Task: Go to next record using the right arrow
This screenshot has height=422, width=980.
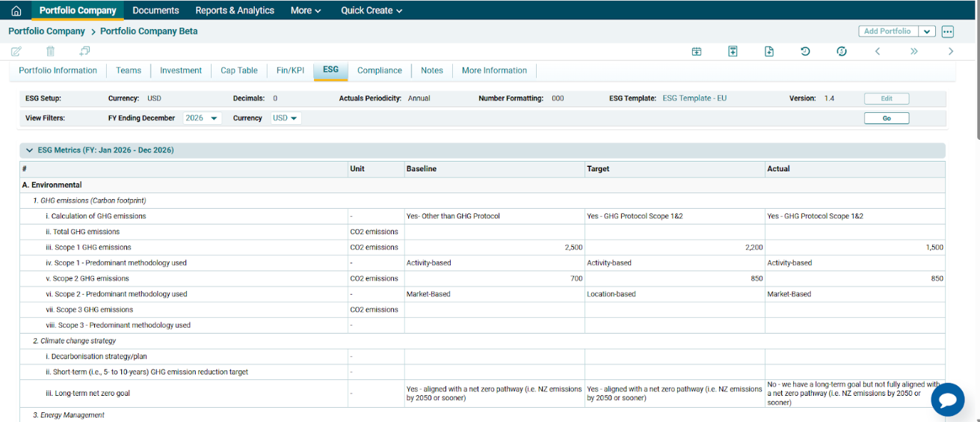Action: click(951, 52)
